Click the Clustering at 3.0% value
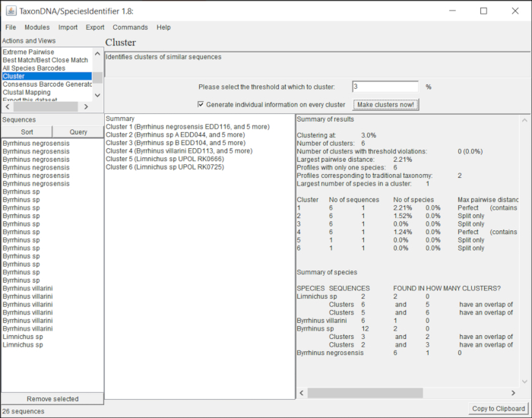532x418 pixels. coord(369,135)
